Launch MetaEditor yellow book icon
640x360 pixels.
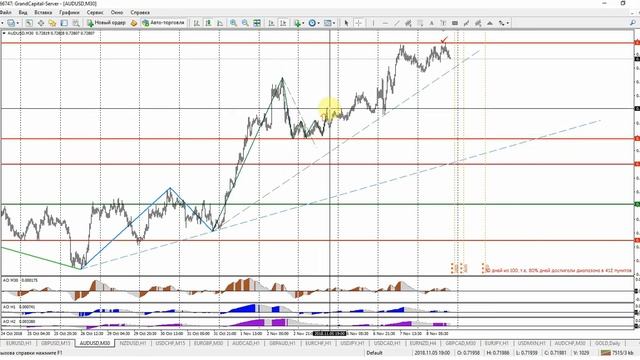tap(134, 23)
